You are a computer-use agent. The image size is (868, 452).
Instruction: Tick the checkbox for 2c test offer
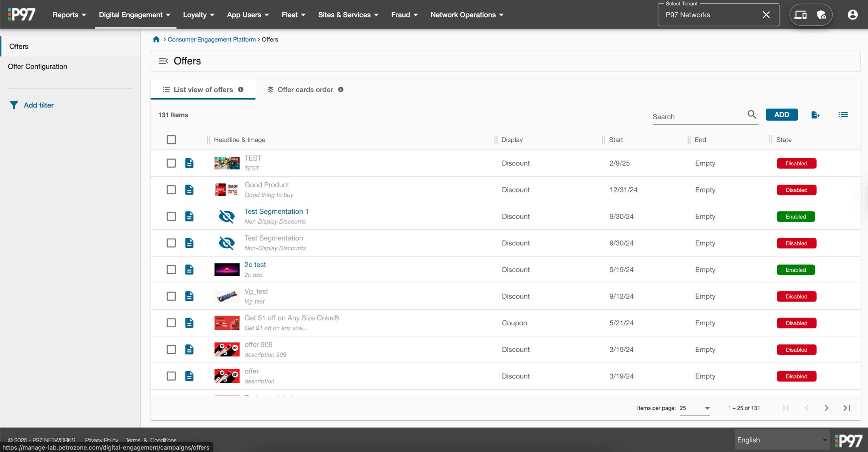tap(171, 270)
